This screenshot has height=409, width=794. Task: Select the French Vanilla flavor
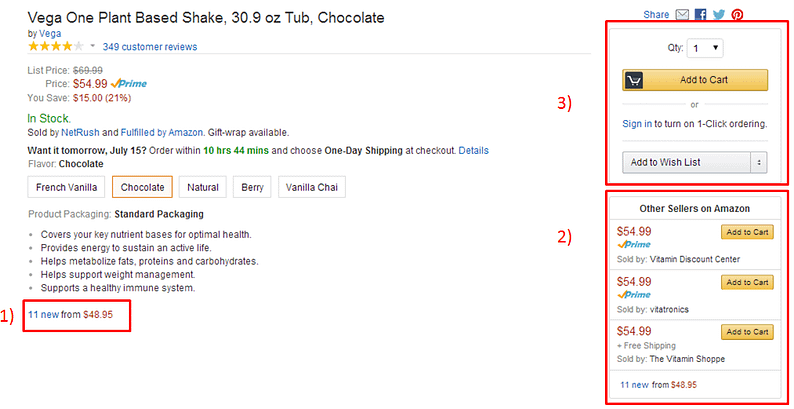pyautogui.click(x=66, y=187)
